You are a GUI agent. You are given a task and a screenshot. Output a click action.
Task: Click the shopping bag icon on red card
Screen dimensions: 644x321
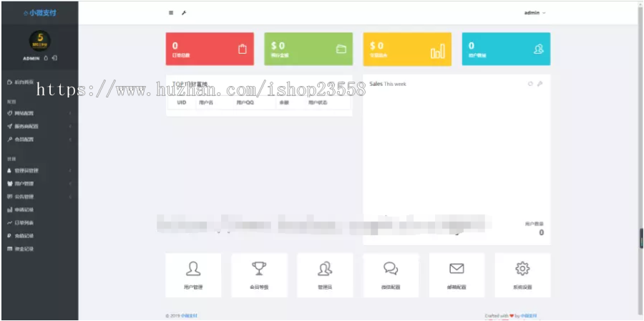(x=243, y=49)
